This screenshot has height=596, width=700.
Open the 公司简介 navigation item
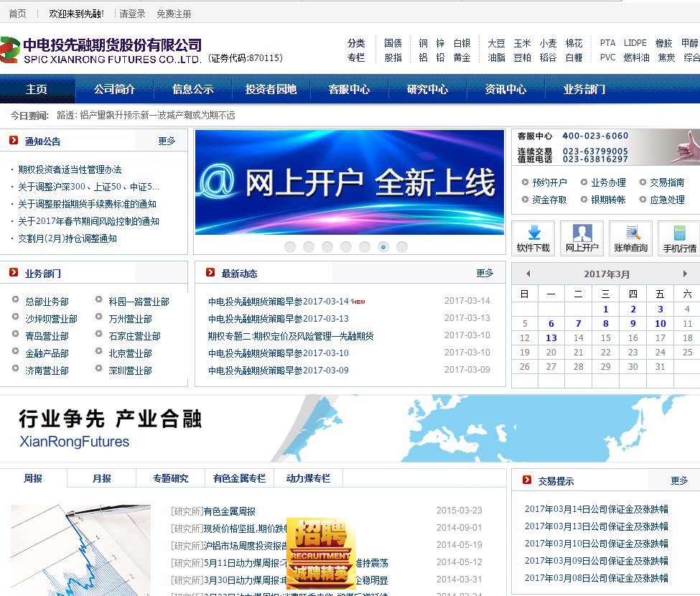click(x=114, y=89)
